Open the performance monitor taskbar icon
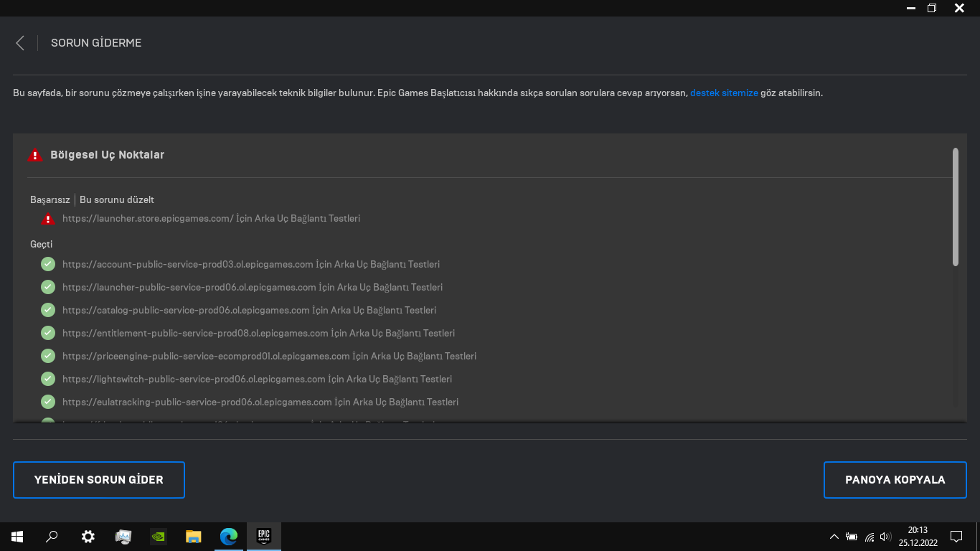980x551 pixels. click(x=123, y=537)
